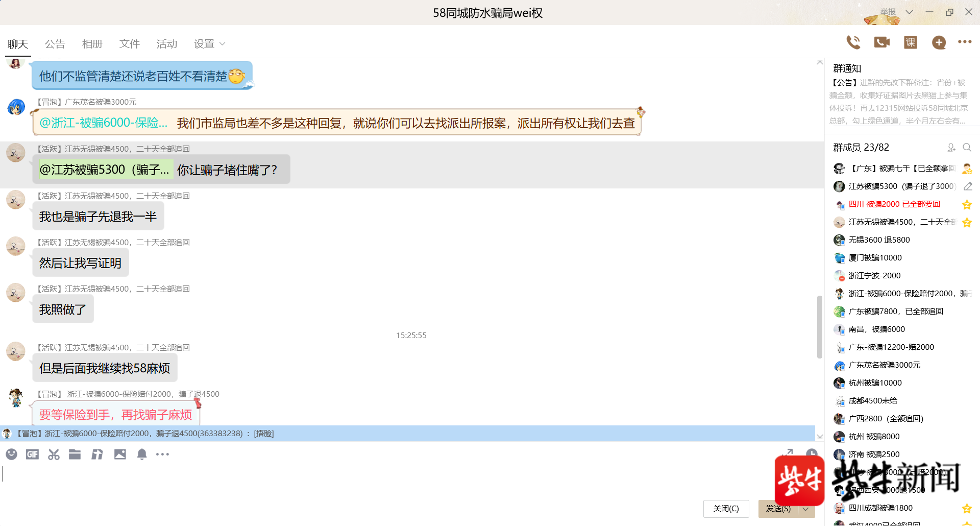Click message 我也是骗子先退我一半
The image size is (980, 526).
(98, 217)
